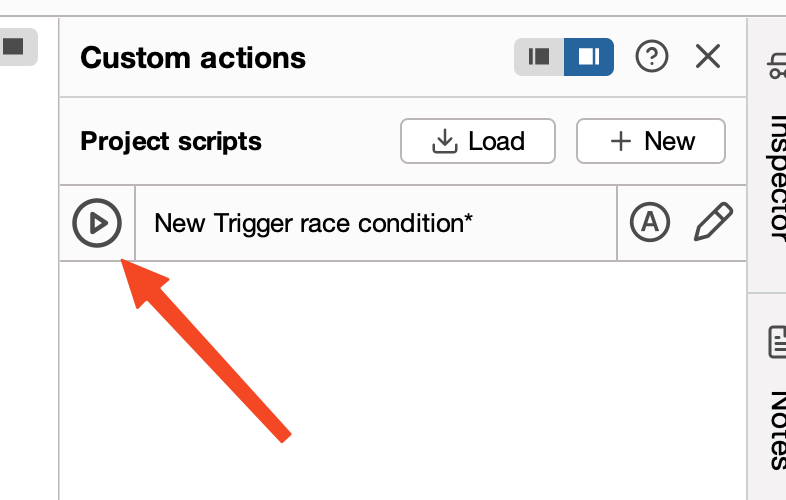Toggle the circled A icon on script row
This screenshot has width=786, height=500.
(x=650, y=222)
